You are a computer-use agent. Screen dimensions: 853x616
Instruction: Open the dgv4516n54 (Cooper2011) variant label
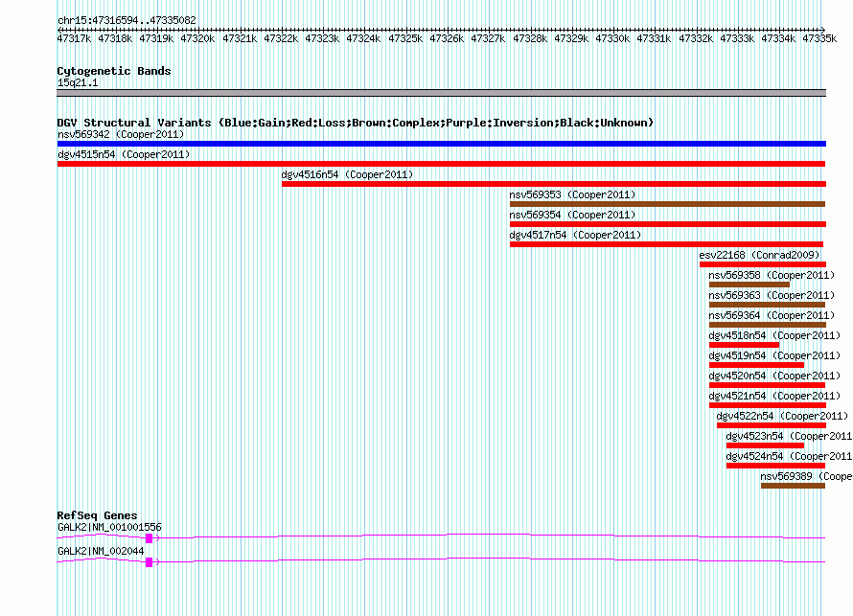347,174
